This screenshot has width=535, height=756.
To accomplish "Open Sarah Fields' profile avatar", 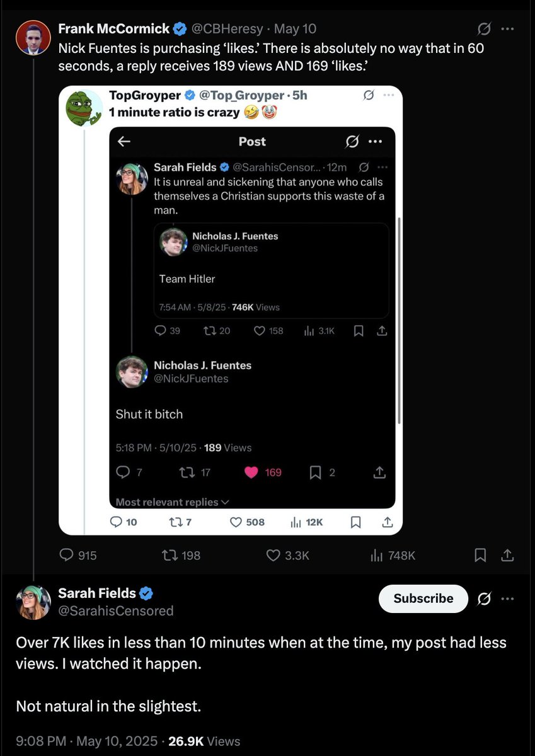I will (x=33, y=602).
